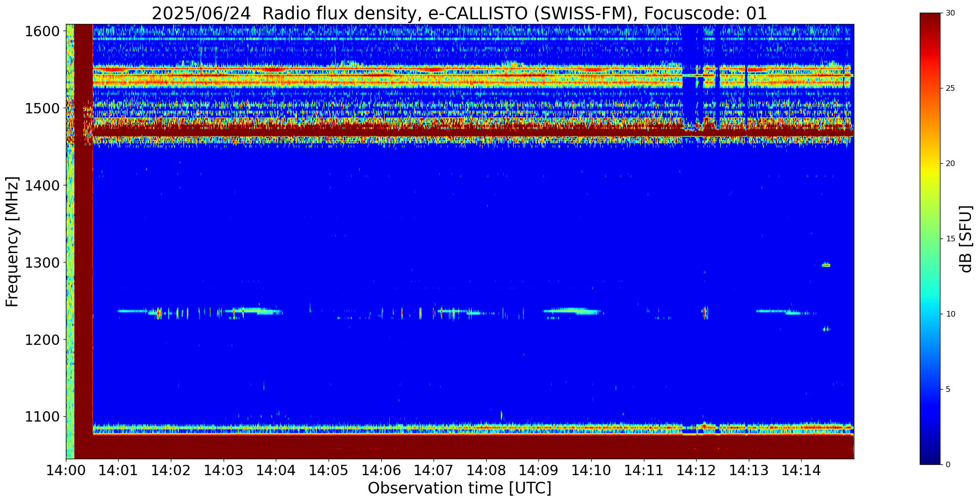Click the 1240 MHz emission streak near 14:09

(x=572, y=311)
